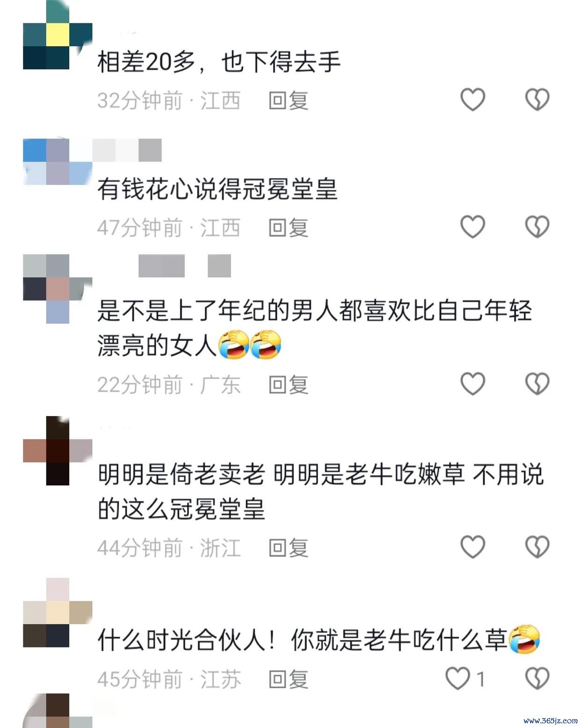Dislike the Jiangsu comment posted 45分钟前
This screenshot has height=728, width=581.
click(537, 678)
